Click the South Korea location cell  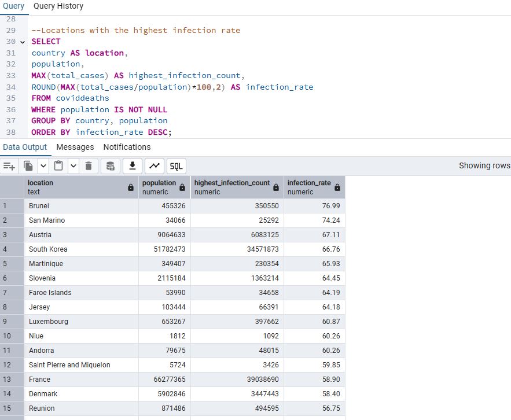click(48, 249)
